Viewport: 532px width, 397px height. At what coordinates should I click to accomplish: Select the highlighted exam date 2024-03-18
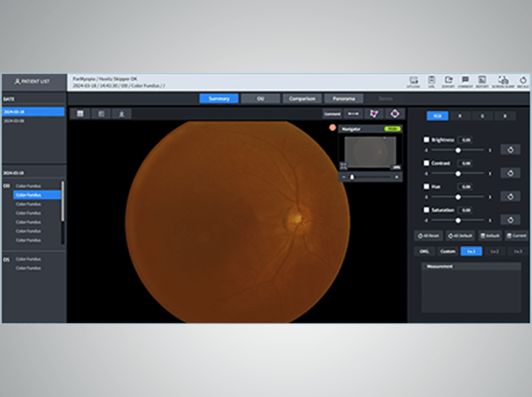click(x=33, y=112)
